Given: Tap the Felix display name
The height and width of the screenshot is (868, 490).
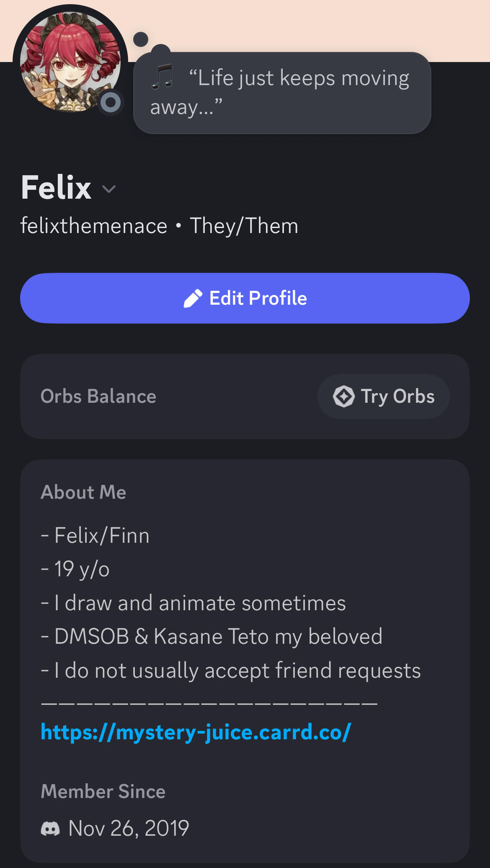Looking at the screenshot, I should (x=56, y=188).
